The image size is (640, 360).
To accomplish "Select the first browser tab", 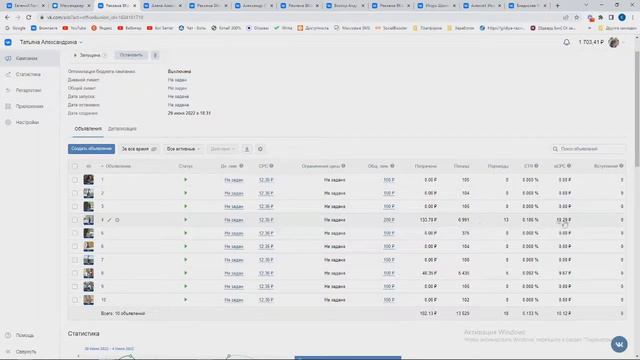I will (24, 6).
